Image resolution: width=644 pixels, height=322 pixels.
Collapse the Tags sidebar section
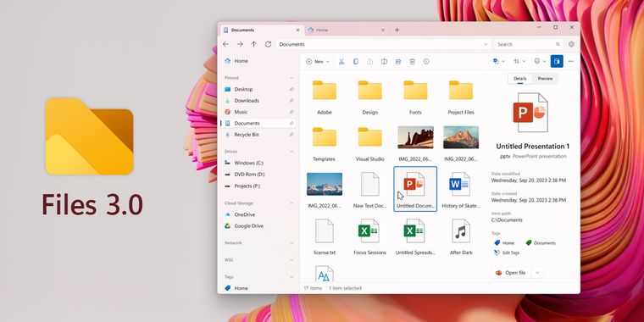coord(291,277)
